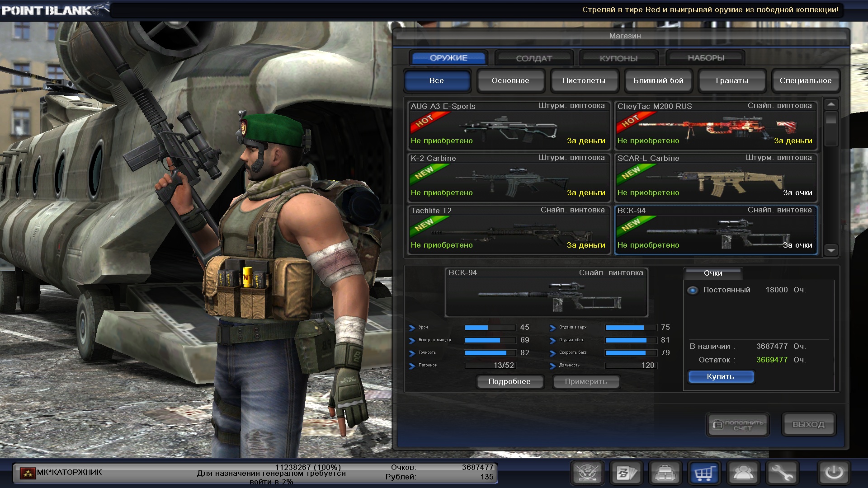868x488 pixels.
Task: Filter weapons by Ближний бой
Action: (658, 80)
